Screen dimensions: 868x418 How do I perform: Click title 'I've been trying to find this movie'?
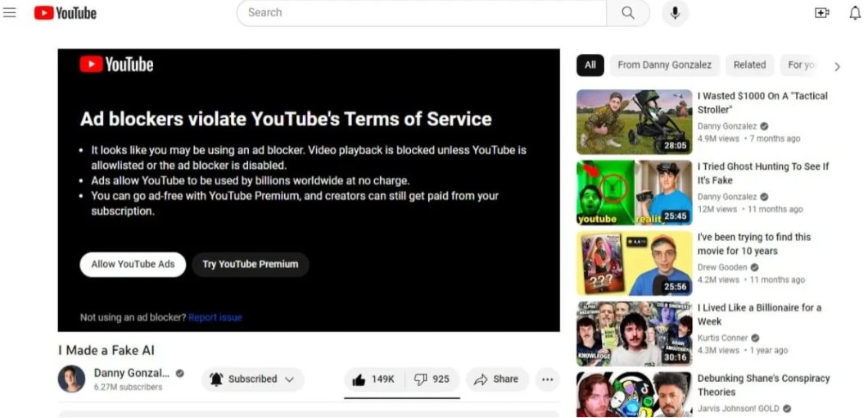[x=754, y=244]
